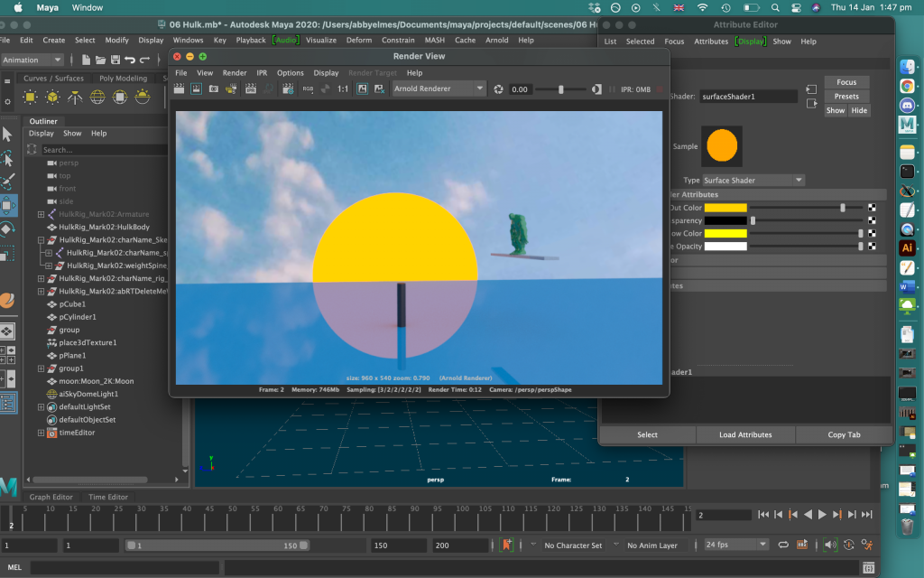Select the Move tool in the toolbox
Viewport: 924px width, 578px height.
(x=8, y=206)
